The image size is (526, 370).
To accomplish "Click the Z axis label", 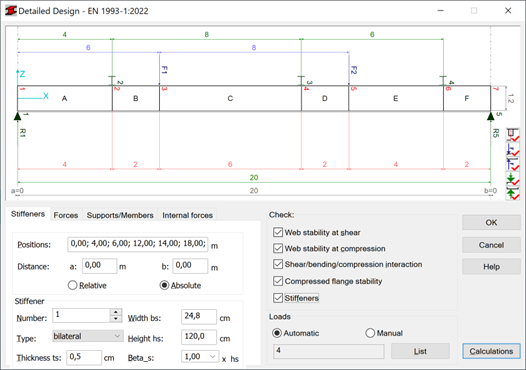I will pyautogui.click(x=22, y=74).
